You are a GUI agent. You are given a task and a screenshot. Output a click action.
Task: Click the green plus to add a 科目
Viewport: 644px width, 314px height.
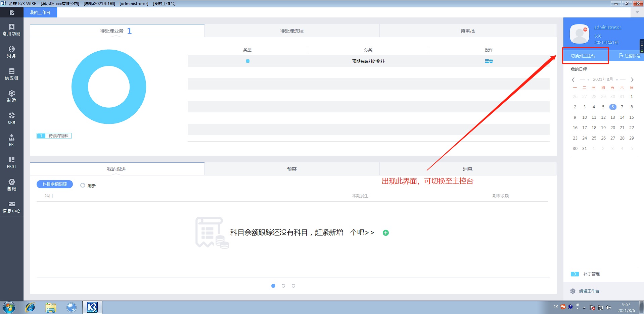pos(386,233)
